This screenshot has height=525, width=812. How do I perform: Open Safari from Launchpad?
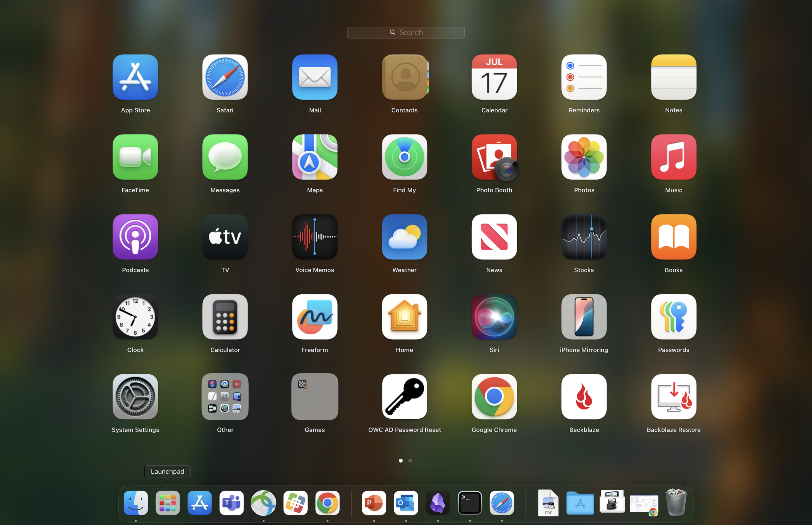coord(225,77)
